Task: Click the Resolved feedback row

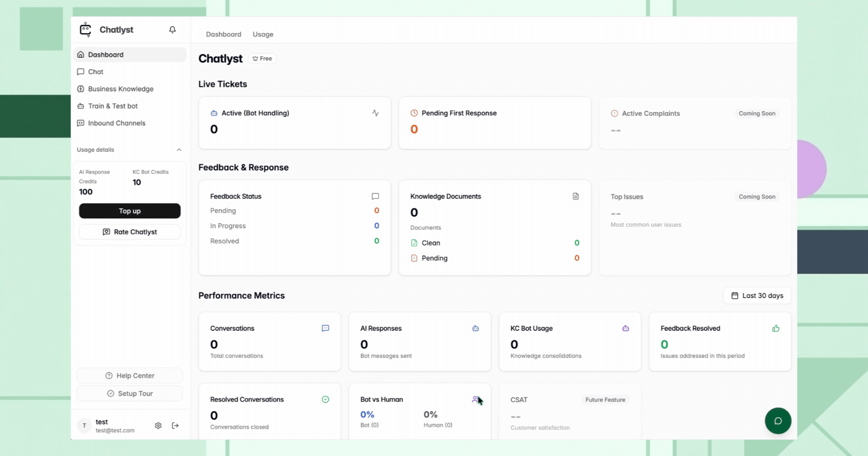Action: pyautogui.click(x=294, y=241)
